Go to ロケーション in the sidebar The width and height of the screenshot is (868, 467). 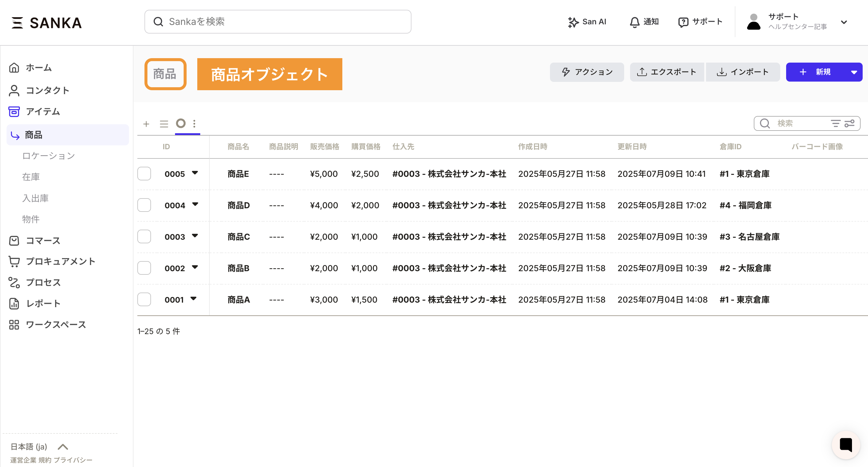49,156
